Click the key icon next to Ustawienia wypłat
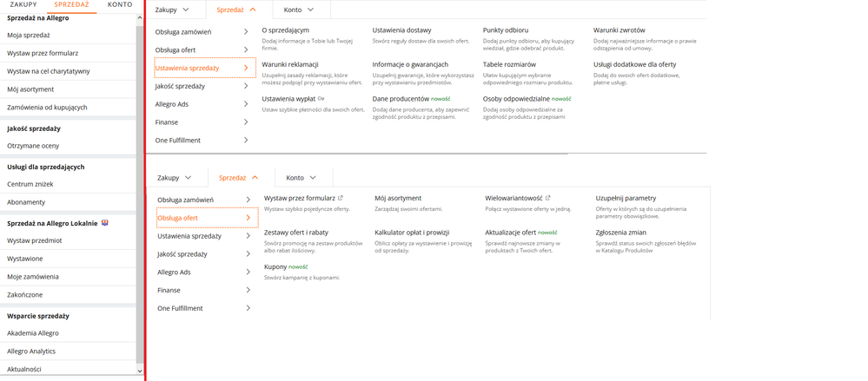Image resolution: width=868 pixels, height=381 pixels. (321, 98)
